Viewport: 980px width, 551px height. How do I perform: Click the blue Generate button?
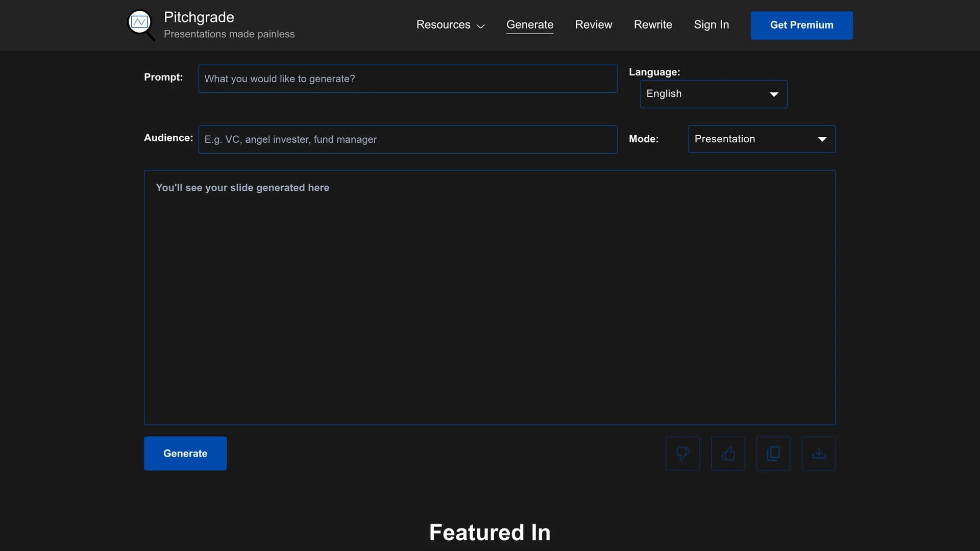pyautogui.click(x=185, y=453)
